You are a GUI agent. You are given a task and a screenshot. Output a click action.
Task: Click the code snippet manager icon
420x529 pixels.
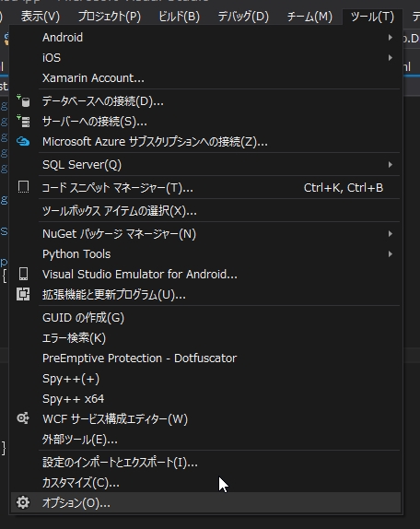pyautogui.click(x=23, y=187)
